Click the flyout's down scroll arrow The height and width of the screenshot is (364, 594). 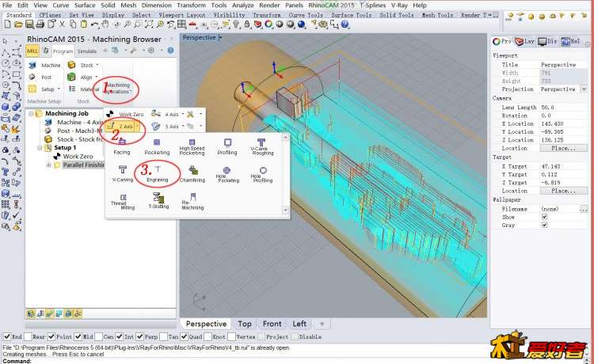pyautogui.click(x=286, y=210)
